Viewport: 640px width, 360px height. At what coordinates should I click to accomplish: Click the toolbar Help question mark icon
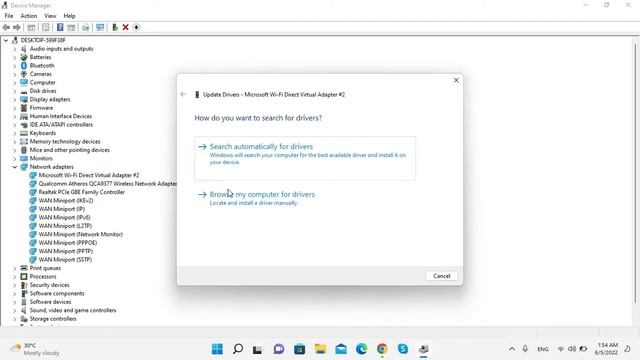click(60, 27)
